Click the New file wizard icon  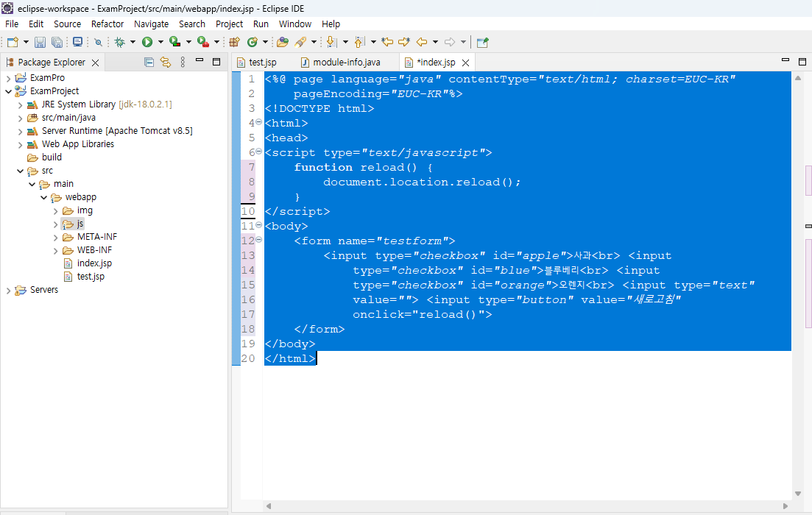tap(13, 42)
